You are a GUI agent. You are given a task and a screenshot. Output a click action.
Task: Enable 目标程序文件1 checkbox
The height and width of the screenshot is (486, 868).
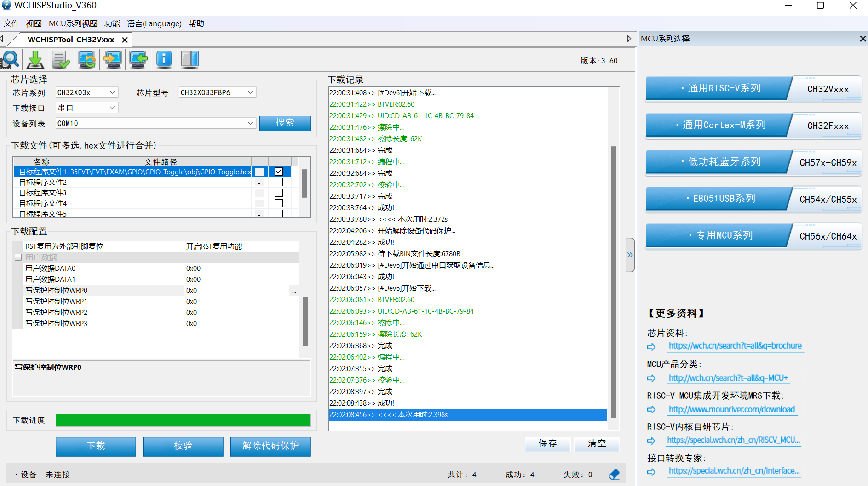click(x=278, y=171)
